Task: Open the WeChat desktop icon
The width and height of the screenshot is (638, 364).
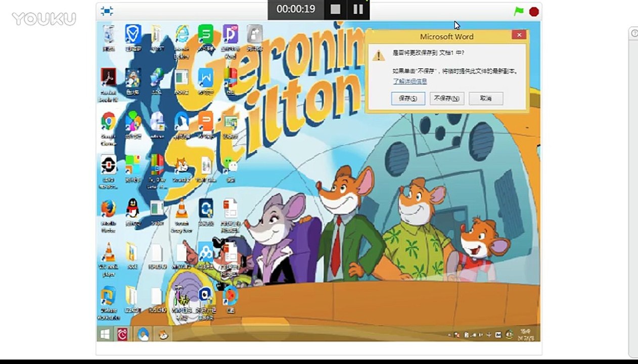Action: (231, 166)
